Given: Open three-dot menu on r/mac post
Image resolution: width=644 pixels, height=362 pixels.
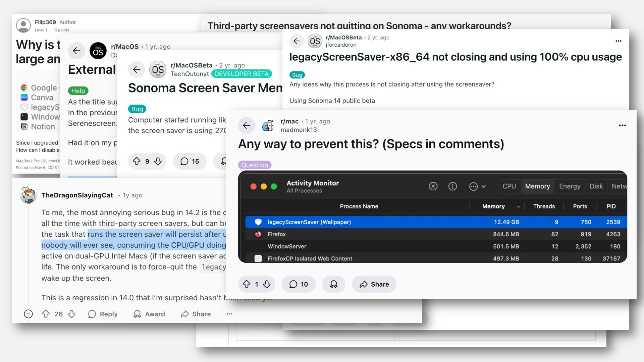Looking at the screenshot, I should pyautogui.click(x=622, y=125).
